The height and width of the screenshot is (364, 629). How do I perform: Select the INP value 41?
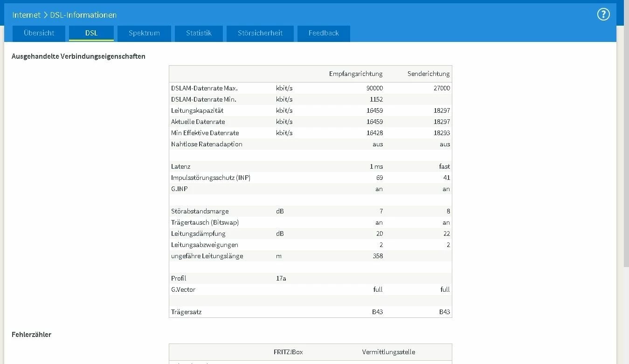447,178
